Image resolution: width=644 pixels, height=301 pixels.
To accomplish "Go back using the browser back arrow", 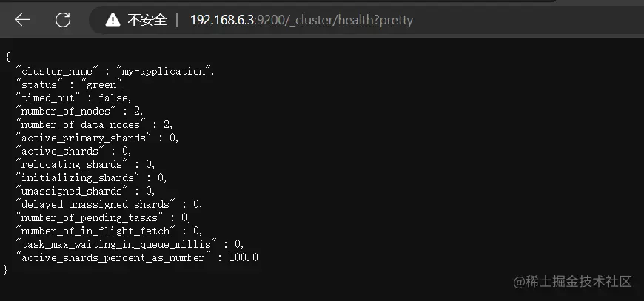I will click(21, 20).
